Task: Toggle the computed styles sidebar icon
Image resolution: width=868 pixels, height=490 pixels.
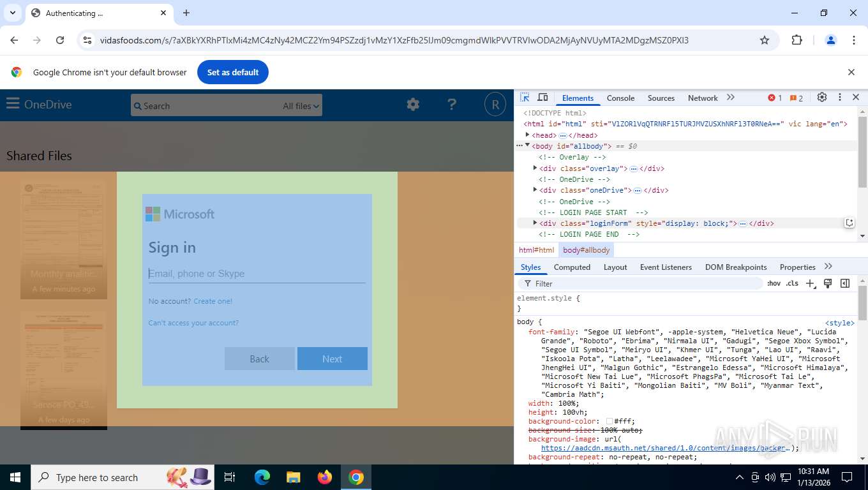Action: tap(845, 283)
